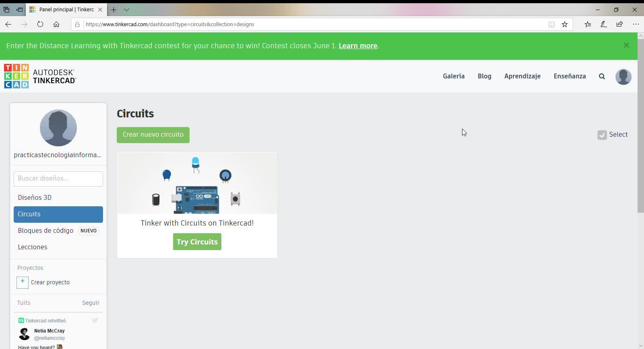Viewport: 644px width, 349px height.
Task: Focus the Buscar diseños search field
Action: pos(58,179)
